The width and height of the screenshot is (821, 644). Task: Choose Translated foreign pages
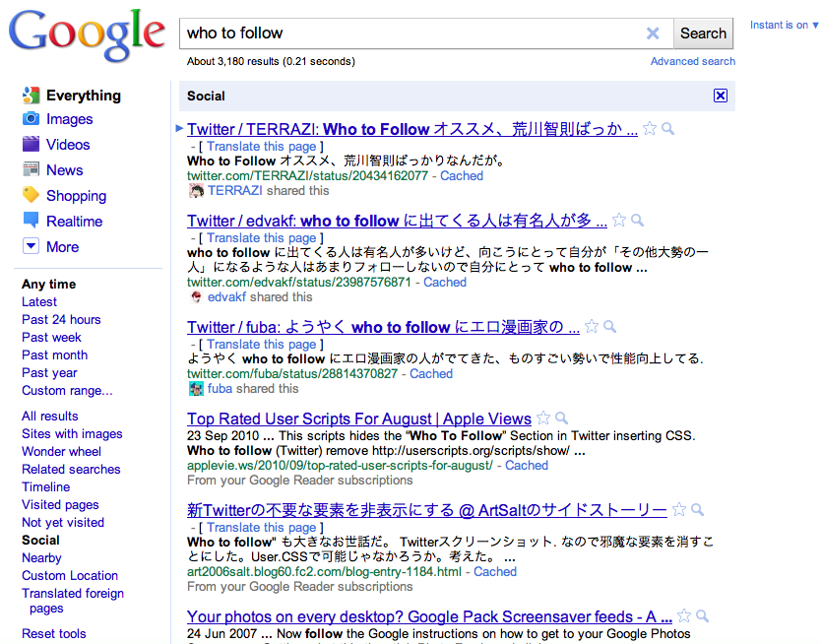click(73, 601)
